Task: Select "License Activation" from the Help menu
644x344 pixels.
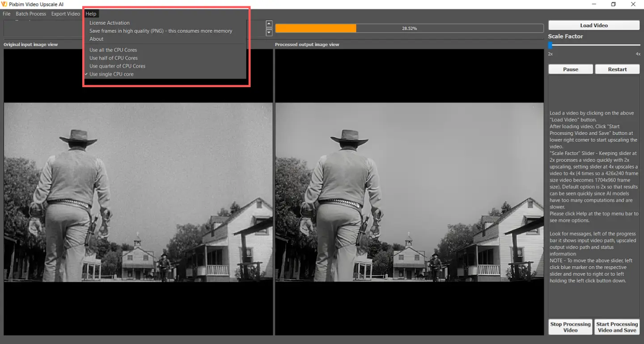Action: (110, 22)
